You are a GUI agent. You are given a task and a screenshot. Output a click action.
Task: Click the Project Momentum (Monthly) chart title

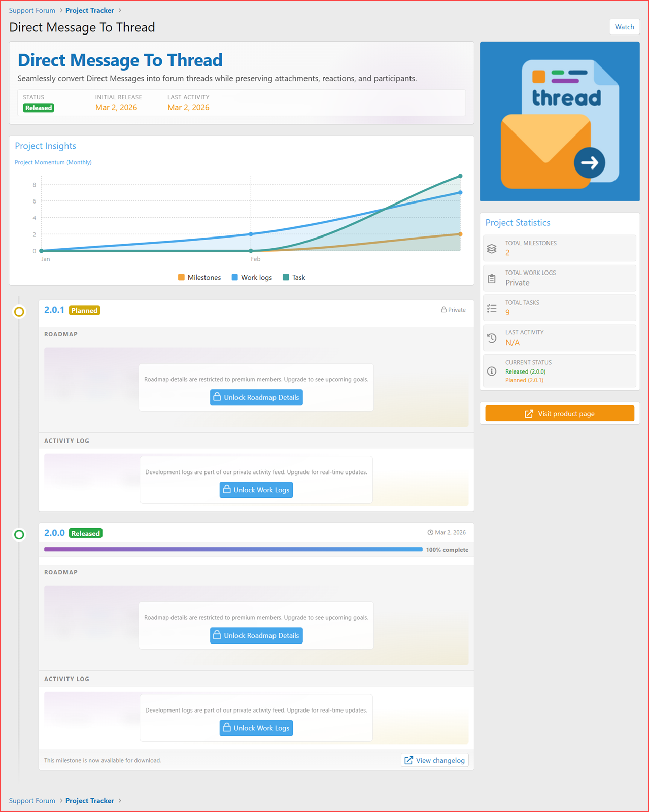tap(53, 162)
